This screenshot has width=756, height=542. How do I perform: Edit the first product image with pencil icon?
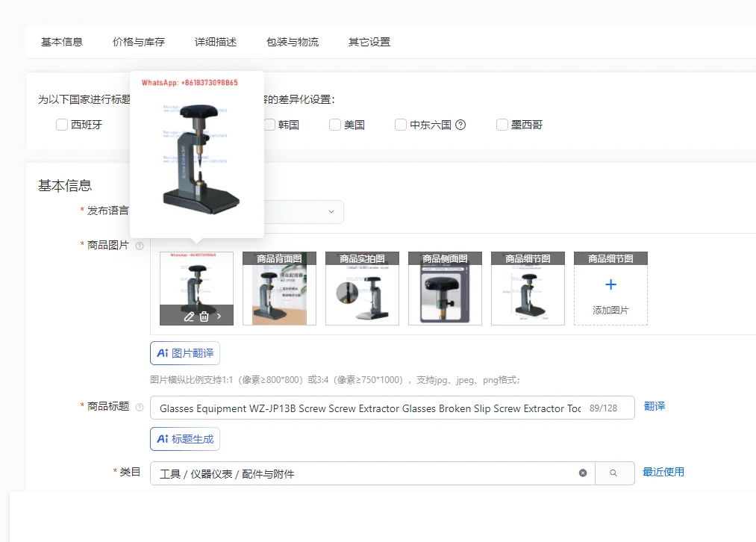tap(189, 317)
